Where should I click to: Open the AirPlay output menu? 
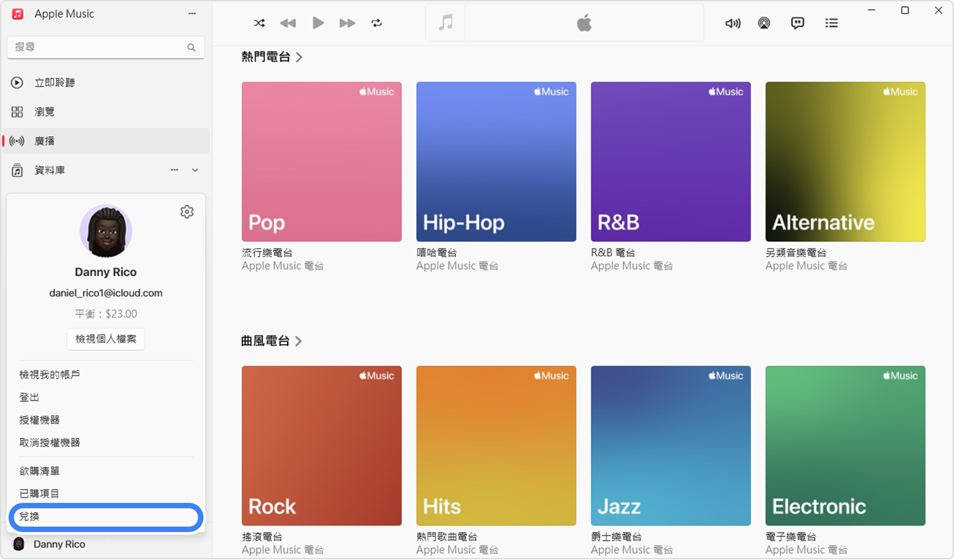[765, 23]
